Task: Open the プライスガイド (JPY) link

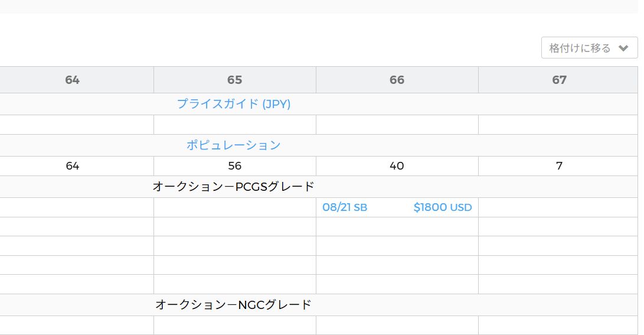Action: pos(234,104)
